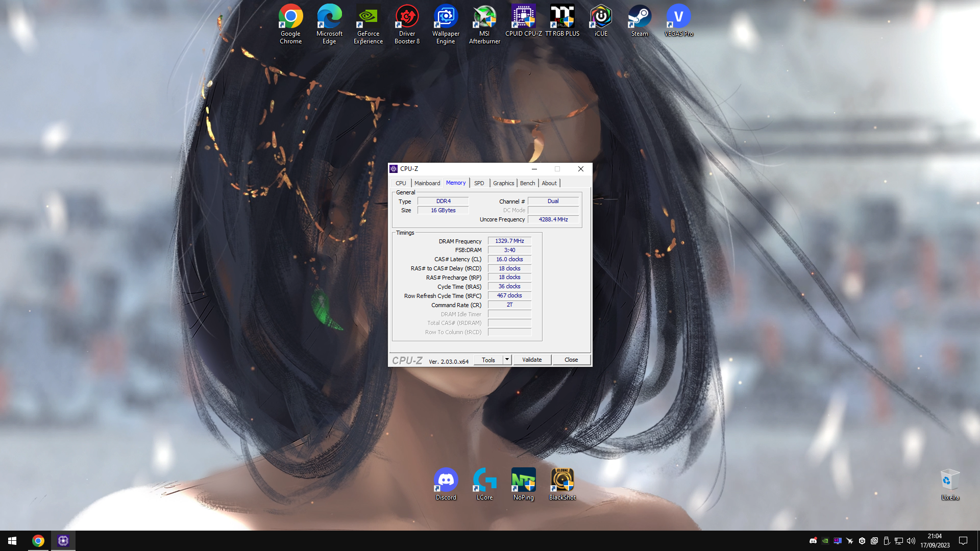Click DDR4 memory type value
Viewport: 980px width, 551px height.
point(443,201)
